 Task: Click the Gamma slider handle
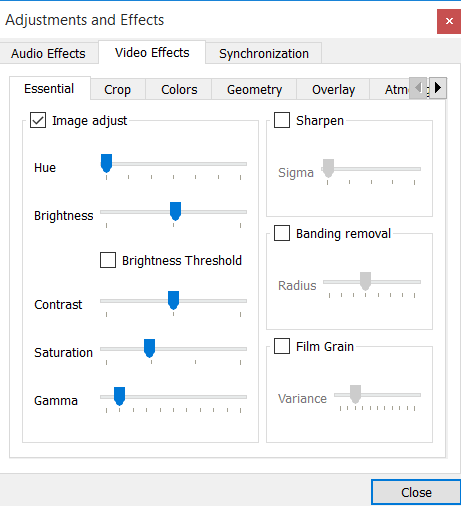point(119,396)
